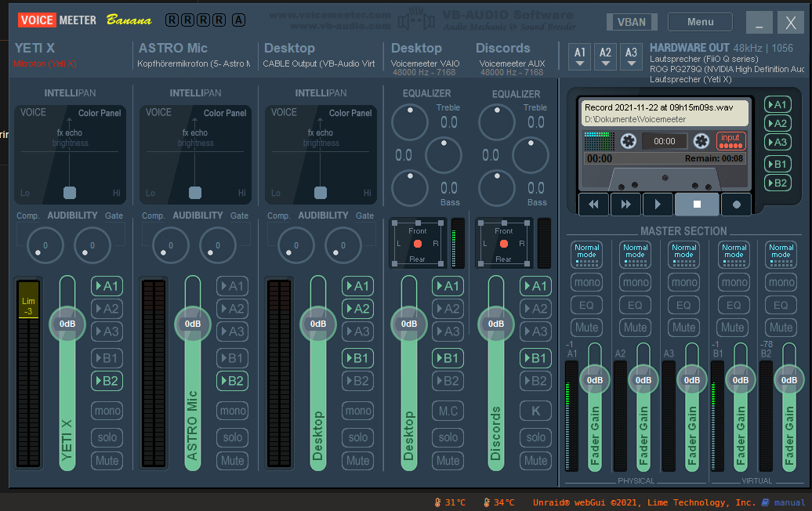This screenshot has width=812, height=511.
Task: Click the Bass knob on virtual Desktop equalizer
Action: 410,187
